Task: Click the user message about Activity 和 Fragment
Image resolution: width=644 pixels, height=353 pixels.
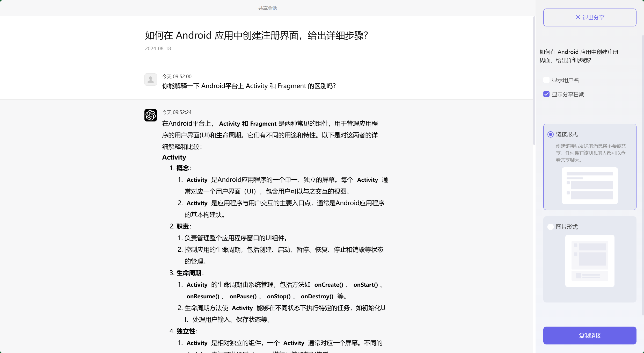Action: 249,86
